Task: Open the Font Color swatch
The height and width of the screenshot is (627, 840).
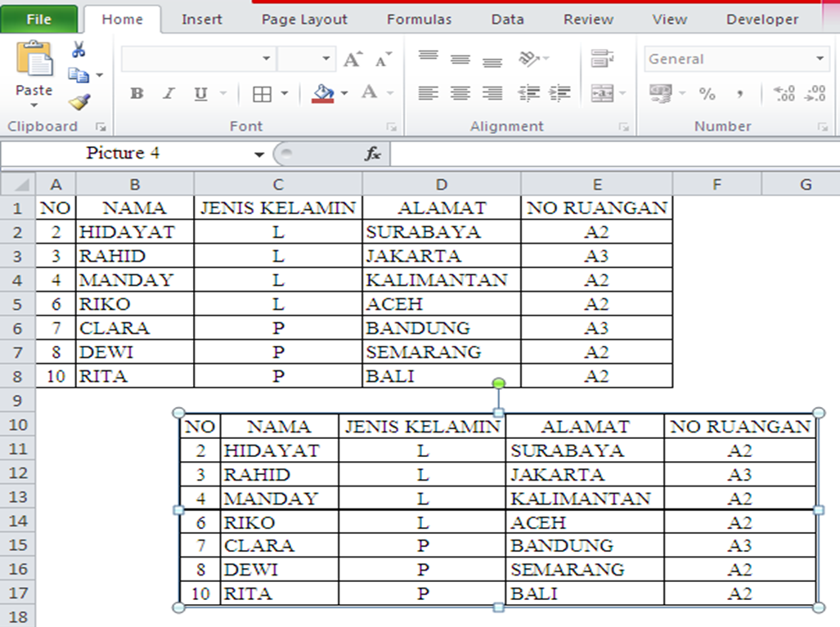Action: coord(371,92)
